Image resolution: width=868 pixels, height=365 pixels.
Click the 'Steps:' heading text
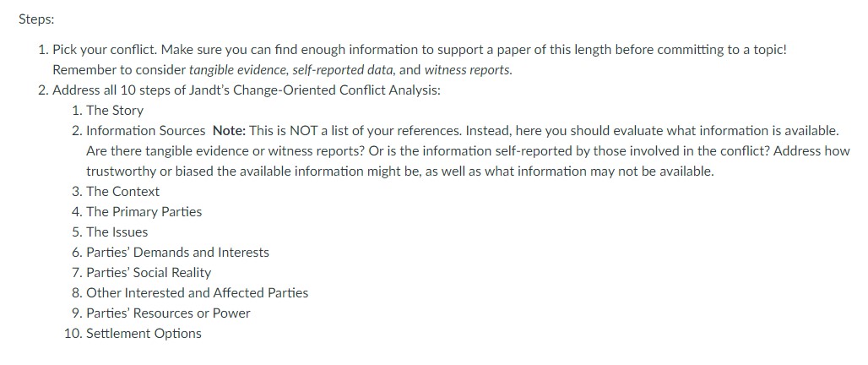tap(36, 19)
